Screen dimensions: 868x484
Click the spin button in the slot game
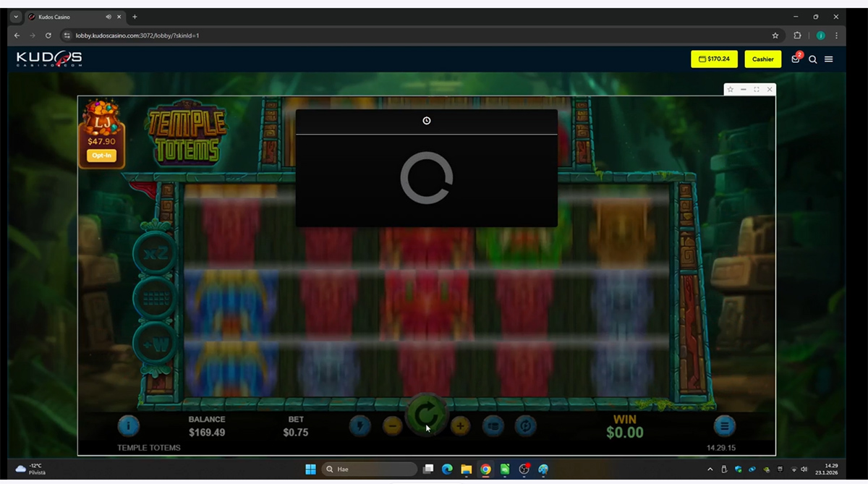426,415
